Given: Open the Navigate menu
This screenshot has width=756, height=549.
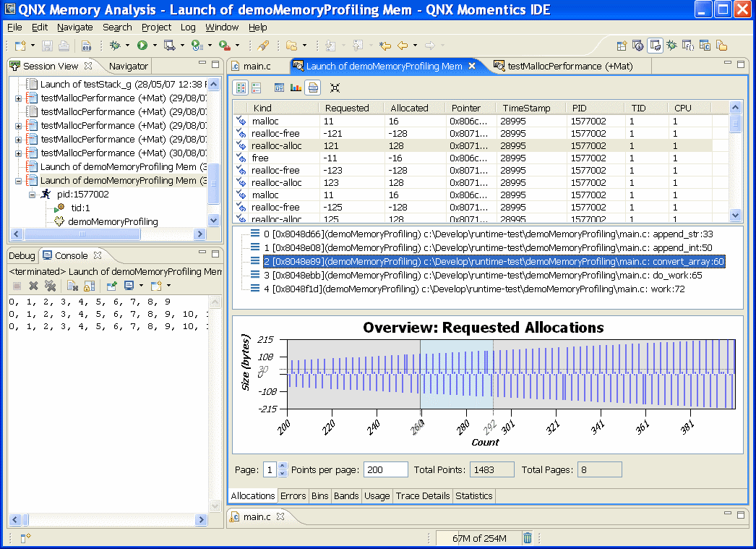Looking at the screenshot, I should [74, 27].
